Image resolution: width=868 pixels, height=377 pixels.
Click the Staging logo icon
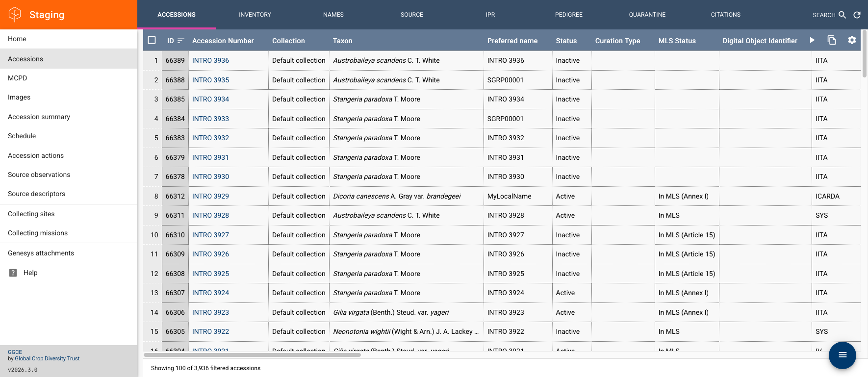tap(15, 15)
